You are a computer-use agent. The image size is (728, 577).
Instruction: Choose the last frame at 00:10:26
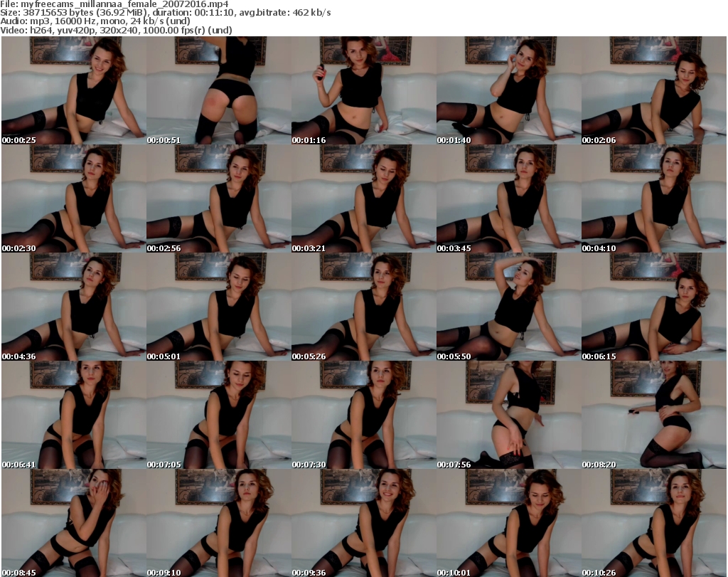coord(654,523)
